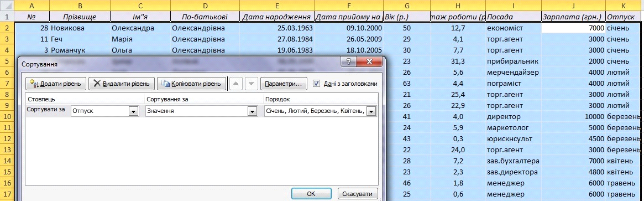
Task: Cancel sorting with the Скасувати button
Action: click(x=358, y=194)
